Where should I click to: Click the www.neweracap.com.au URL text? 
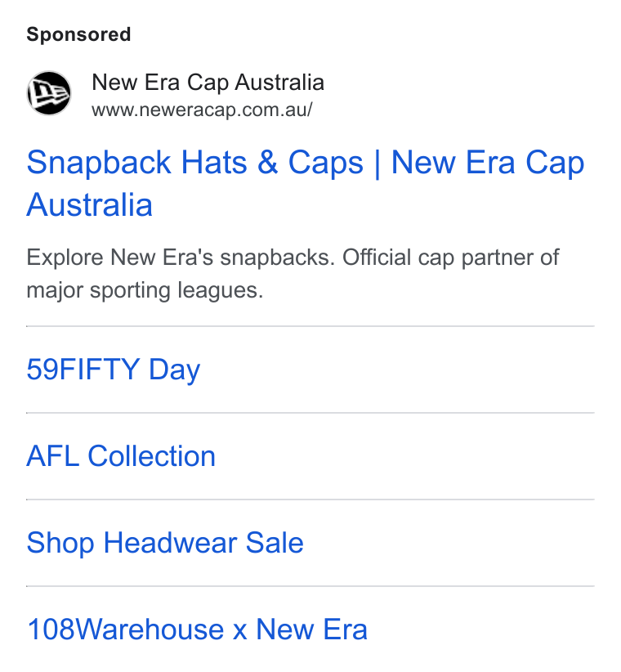click(x=202, y=110)
